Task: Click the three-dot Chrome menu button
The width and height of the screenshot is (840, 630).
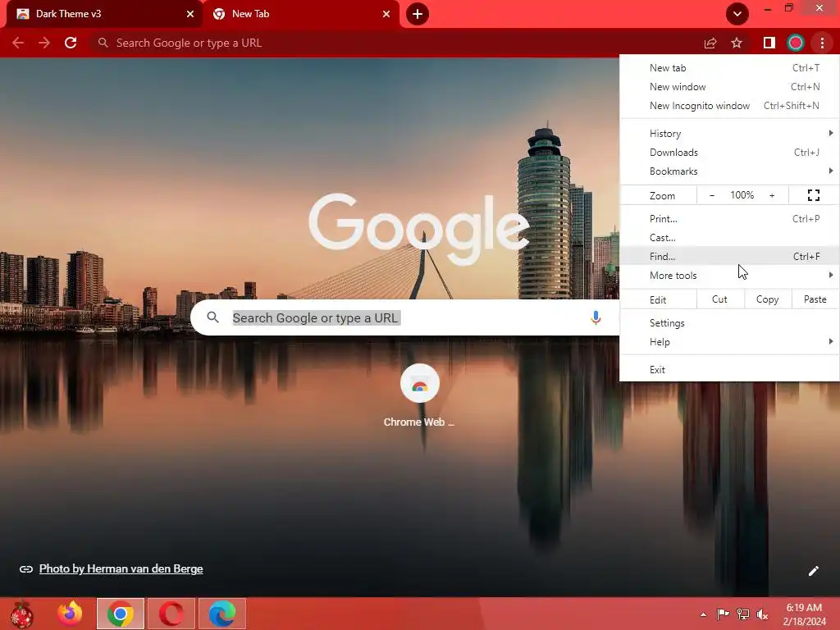Action: point(822,43)
